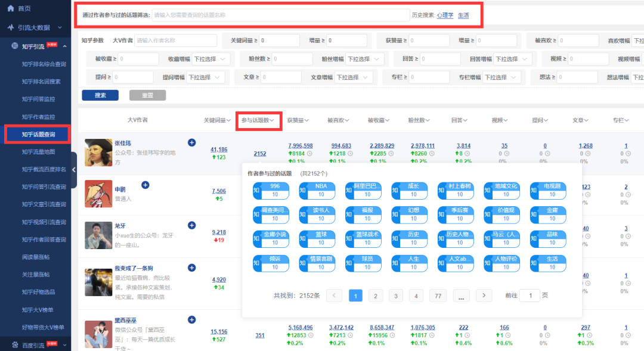
Task: Select the 村上春树 topic tag
Action: (456, 191)
